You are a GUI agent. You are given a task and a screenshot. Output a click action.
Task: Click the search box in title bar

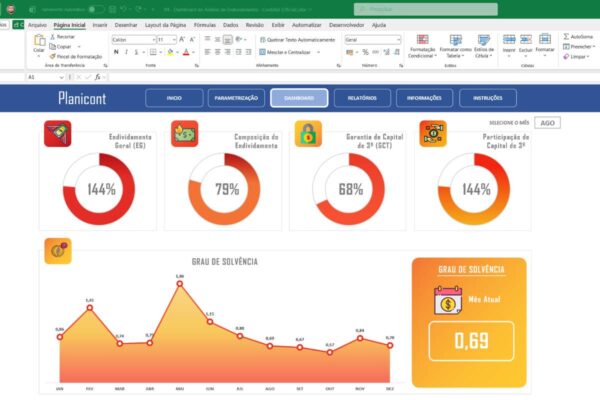[x=426, y=9]
